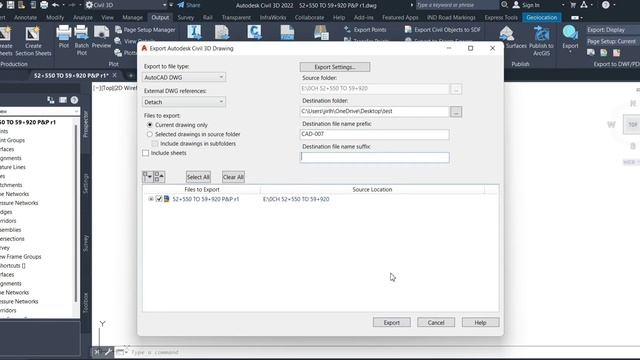640x360 pixels.
Task: Choose Export Civil Objects to SDF
Action: (442, 30)
